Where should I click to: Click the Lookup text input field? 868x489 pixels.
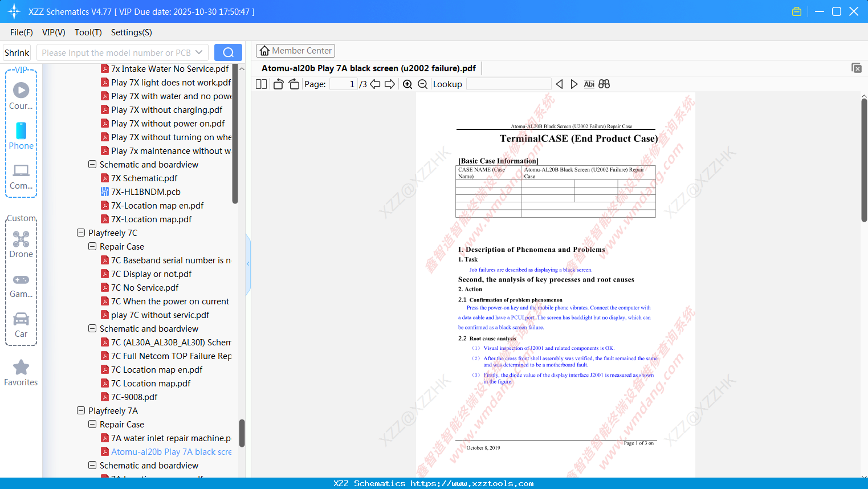point(508,84)
